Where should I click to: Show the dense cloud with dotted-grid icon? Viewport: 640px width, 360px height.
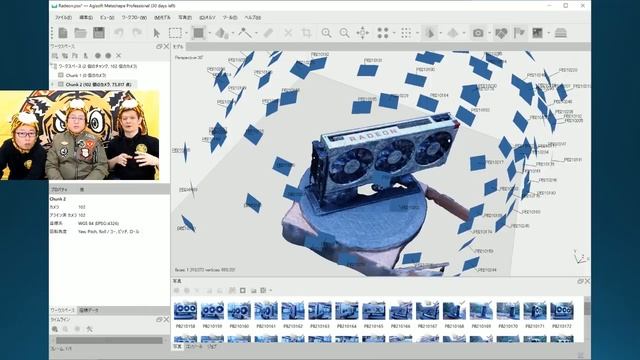click(406, 33)
